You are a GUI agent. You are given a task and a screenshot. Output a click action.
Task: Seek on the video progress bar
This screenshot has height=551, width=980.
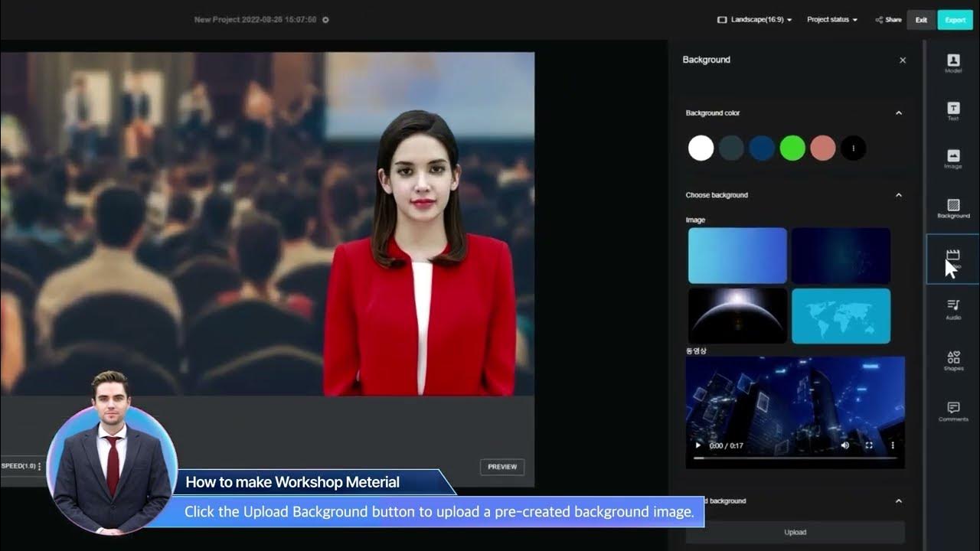(795, 458)
